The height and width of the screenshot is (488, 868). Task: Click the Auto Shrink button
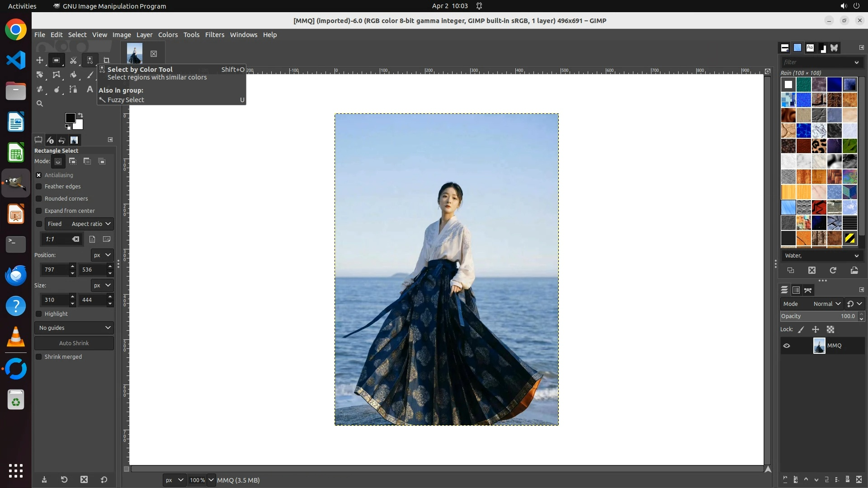coord(74,343)
